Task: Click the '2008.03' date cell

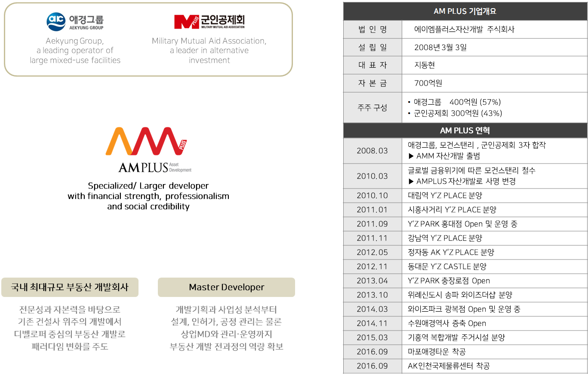Action: (373, 151)
